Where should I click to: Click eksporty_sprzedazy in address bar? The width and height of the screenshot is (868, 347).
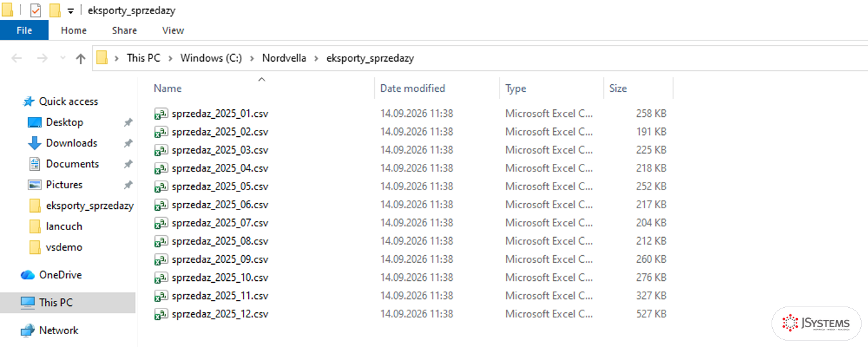(370, 58)
